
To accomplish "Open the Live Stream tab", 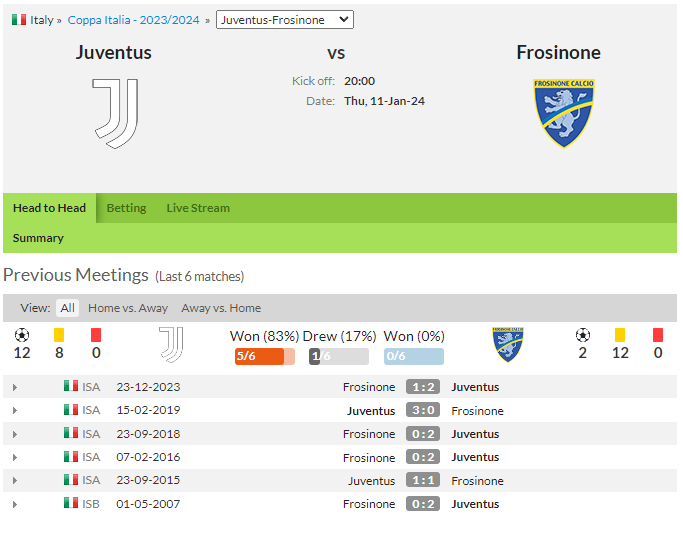I will [198, 208].
